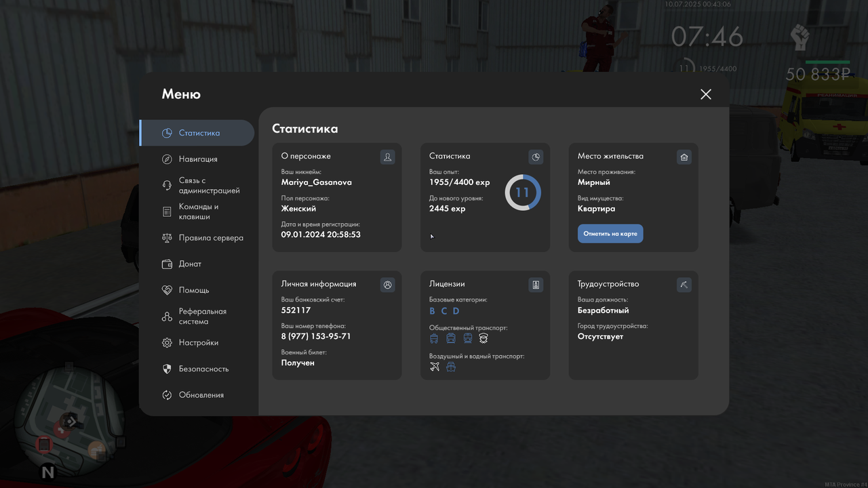Click the pie chart icon beside Статистика
Screen dimensions: 868x488
coord(167,133)
